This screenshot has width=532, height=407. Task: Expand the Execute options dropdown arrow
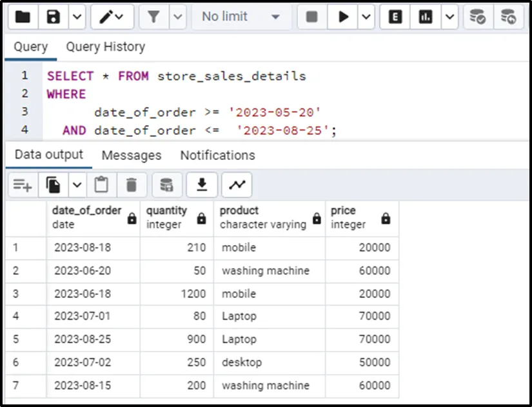[x=366, y=17]
